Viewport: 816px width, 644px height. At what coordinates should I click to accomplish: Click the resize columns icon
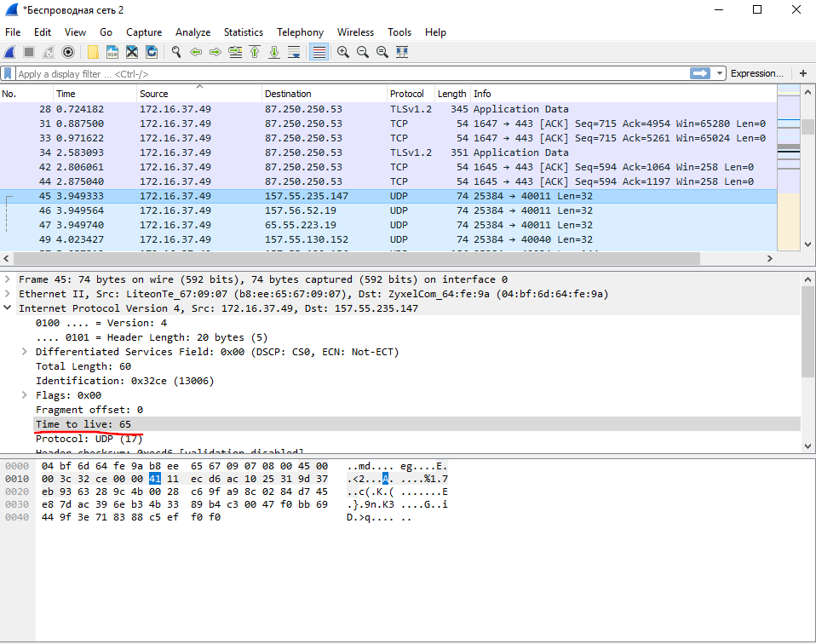(x=402, y=52)
